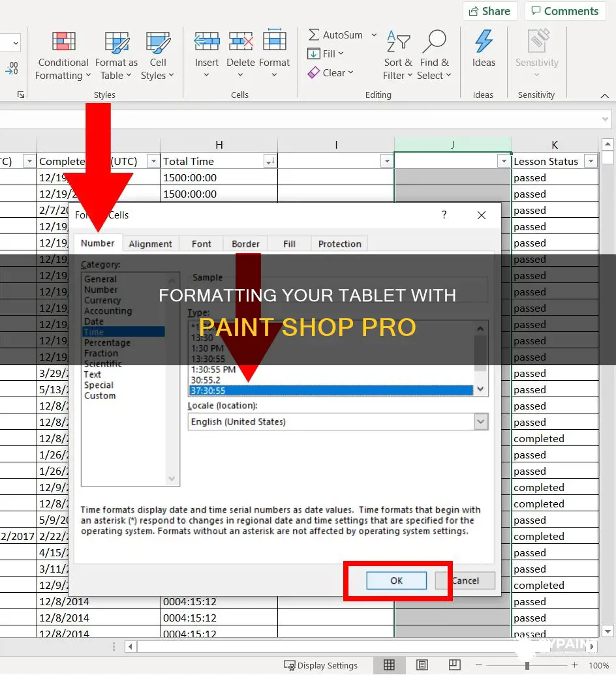Expand AutoSum dropdown arrow
This screenshot has width=616, height=675.
tap(374, 35)
